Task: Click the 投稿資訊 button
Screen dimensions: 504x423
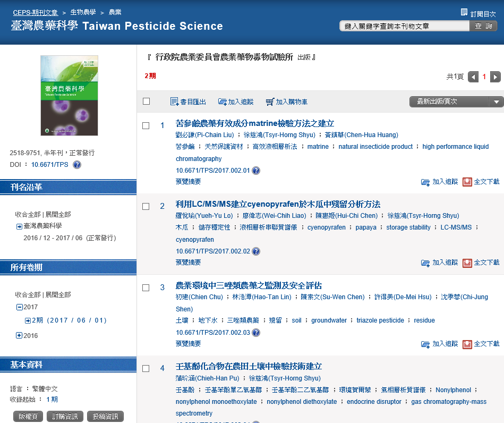Action: (106, 416)
